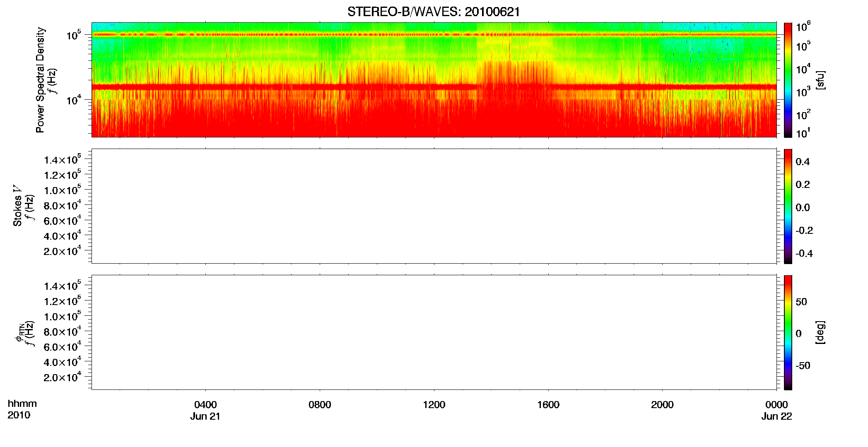Click the 10^4 frequency tick of the spectrum panel
Image resolution: width=868 pixels, height=447 pixels.
pos(74,100)
